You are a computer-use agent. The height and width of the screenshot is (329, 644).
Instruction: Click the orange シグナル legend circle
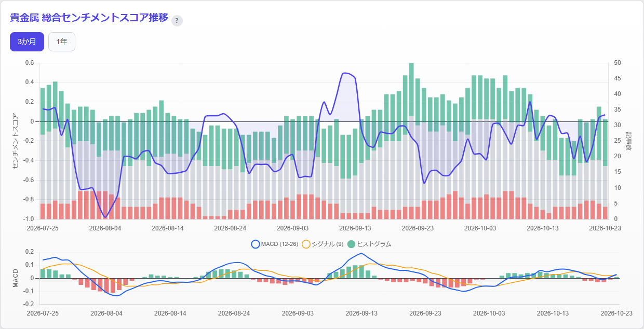306,244
